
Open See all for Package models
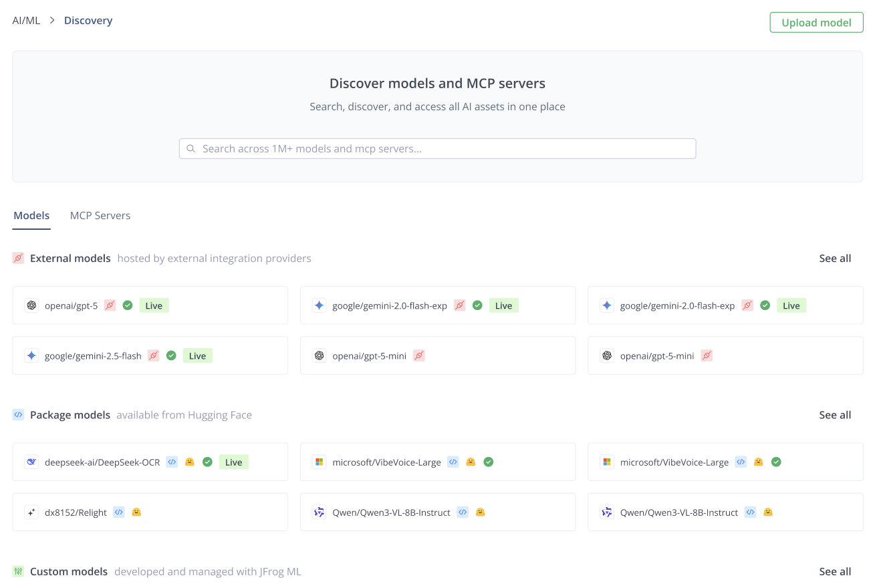pyautogui.click(x=835, y=415)
